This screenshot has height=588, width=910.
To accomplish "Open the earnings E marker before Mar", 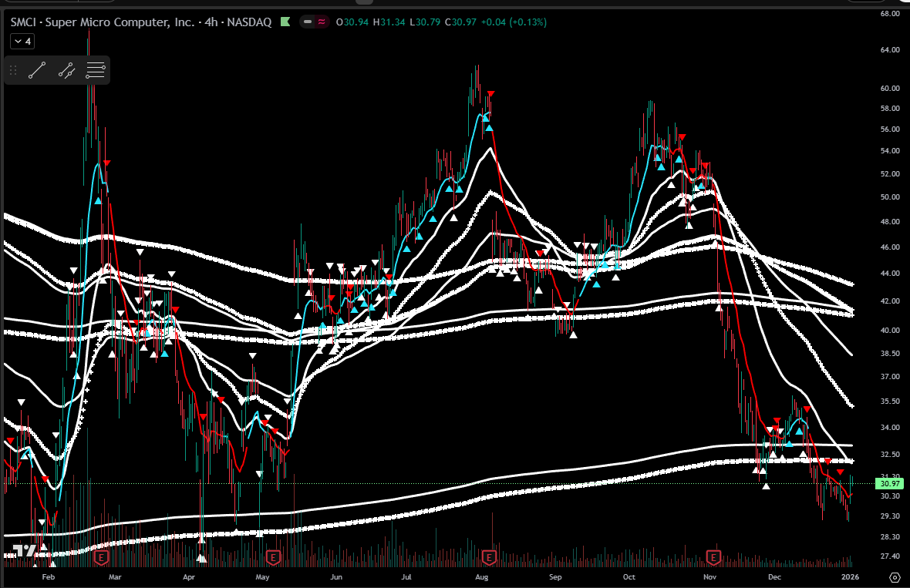I will pos(101,558).
